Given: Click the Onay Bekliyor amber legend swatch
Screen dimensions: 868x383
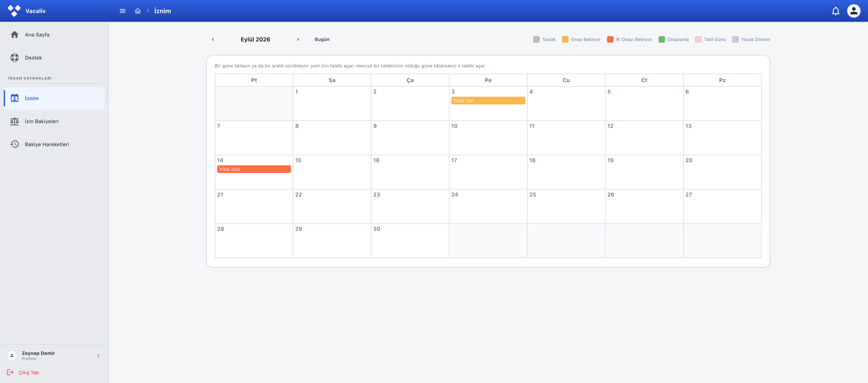Looking at the screenshot, I should [565, 40].
